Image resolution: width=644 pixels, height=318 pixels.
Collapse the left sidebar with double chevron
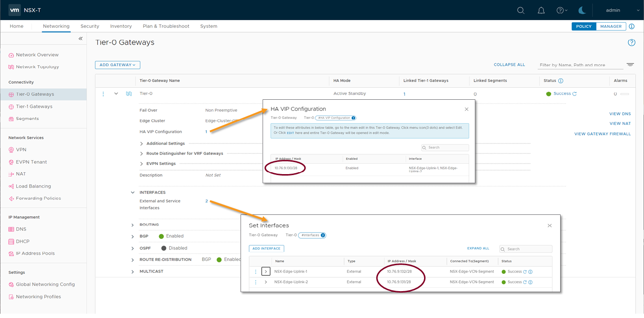click(x=80, y=38)
